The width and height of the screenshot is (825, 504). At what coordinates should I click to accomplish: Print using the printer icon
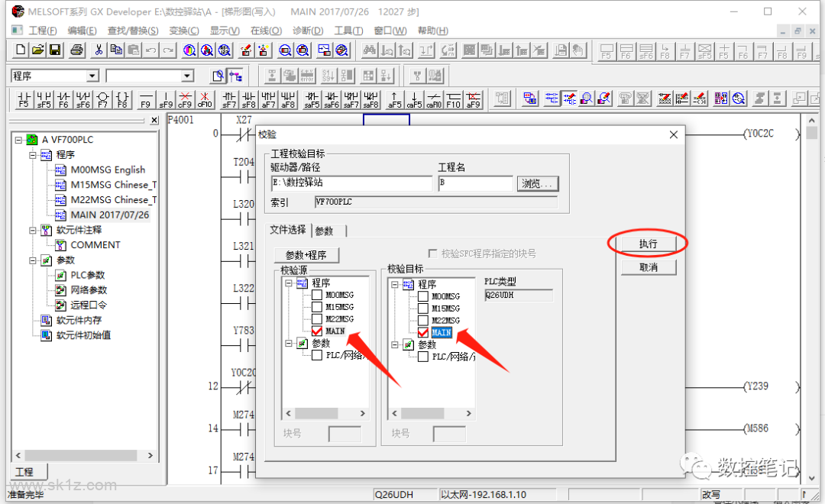pyautogui.click(x=77, y=50)
